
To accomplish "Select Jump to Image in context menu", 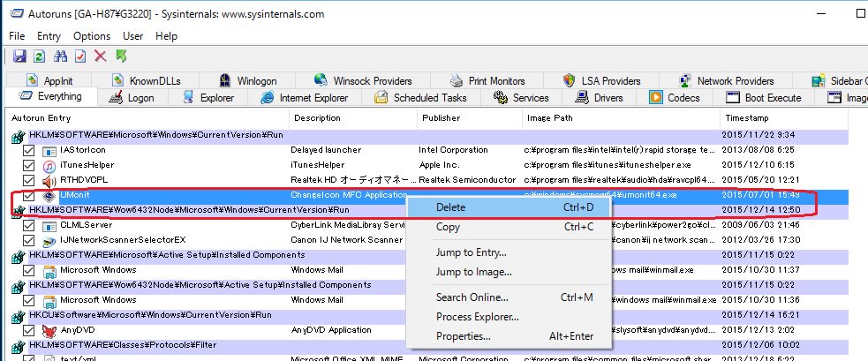I will [509, 272].
